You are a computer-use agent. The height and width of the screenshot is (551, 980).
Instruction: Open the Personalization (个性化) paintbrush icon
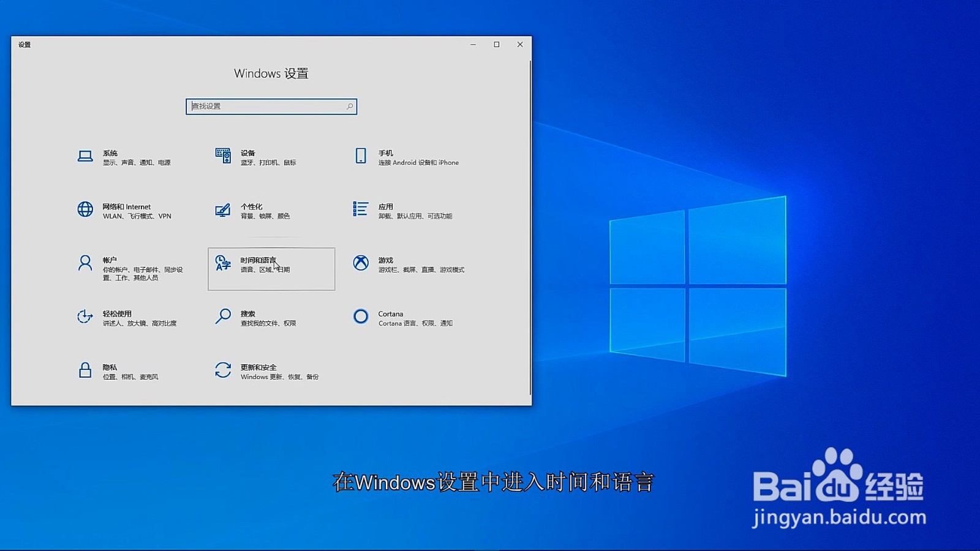click(x=223, y=210)
